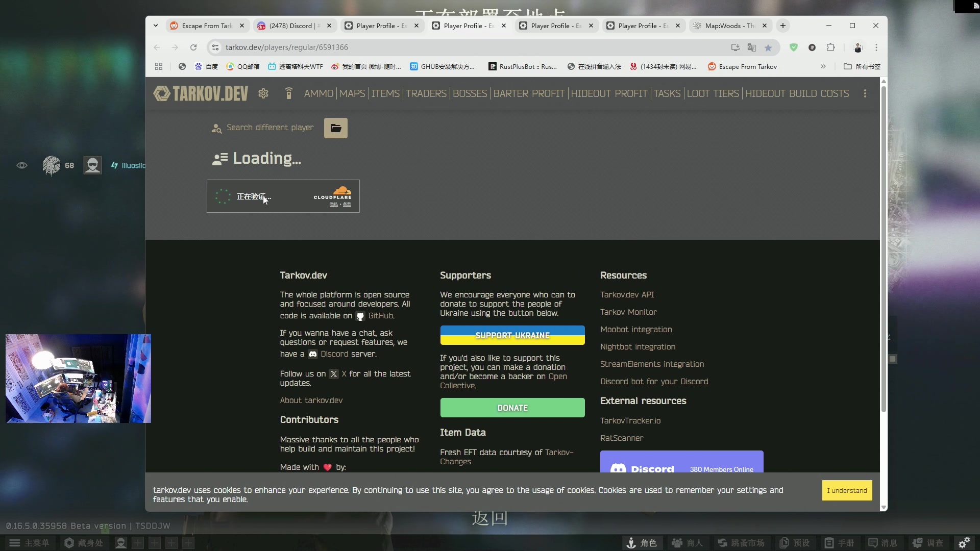Open the Tarkov.dev API link
The height and width of the screenshot is (551, 980).
(x=627, y=295)
